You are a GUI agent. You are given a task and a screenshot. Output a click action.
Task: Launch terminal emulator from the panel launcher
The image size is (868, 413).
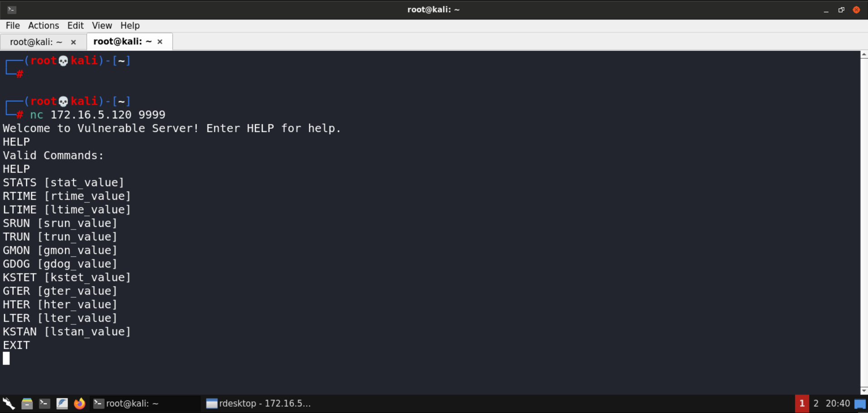[x=44, y=404]
